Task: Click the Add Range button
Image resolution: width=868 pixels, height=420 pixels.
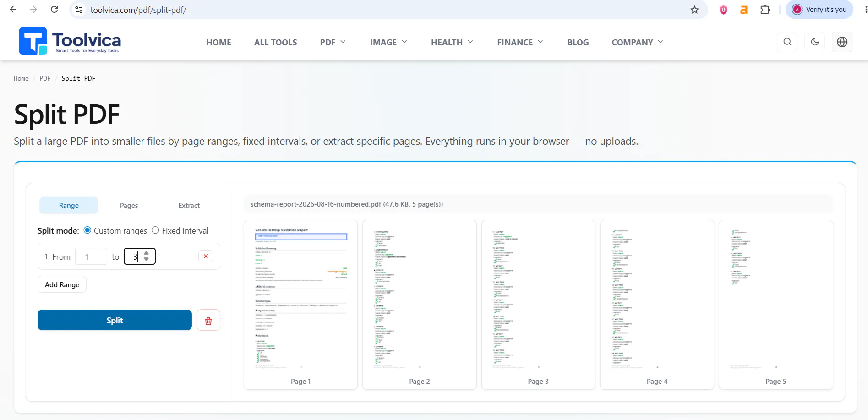Action: point(62,284)
